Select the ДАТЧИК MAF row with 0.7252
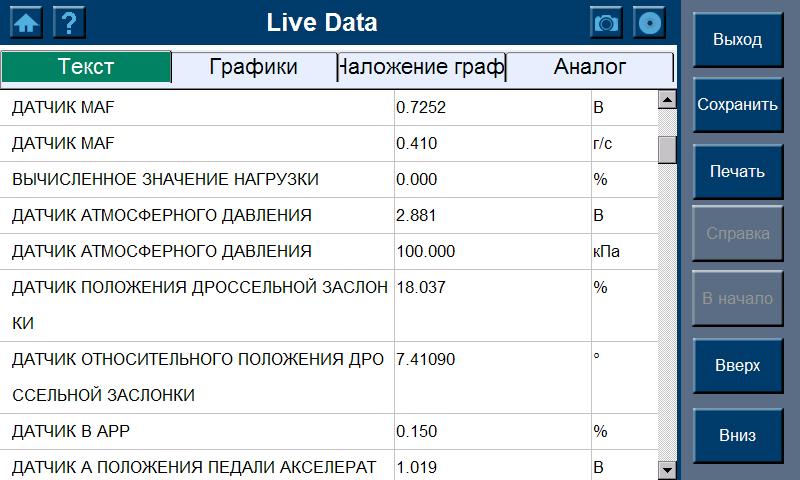 pyautogui.click(x=200, y=107)
